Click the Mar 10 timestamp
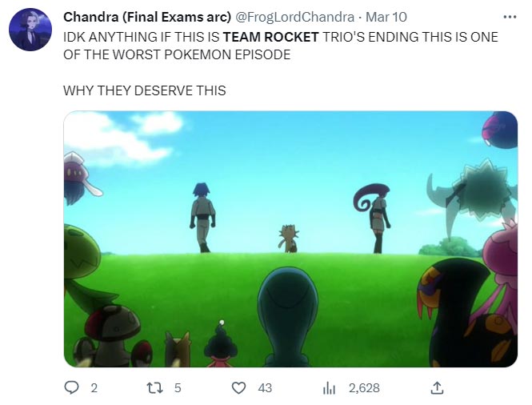This screenshot has height=405, width=532. (x=386, y=17)
